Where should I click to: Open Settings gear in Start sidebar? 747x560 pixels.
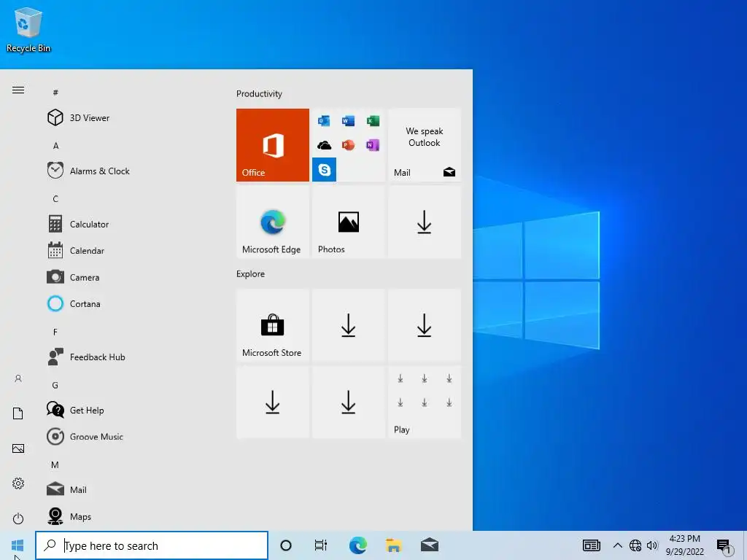pos(18,483)
